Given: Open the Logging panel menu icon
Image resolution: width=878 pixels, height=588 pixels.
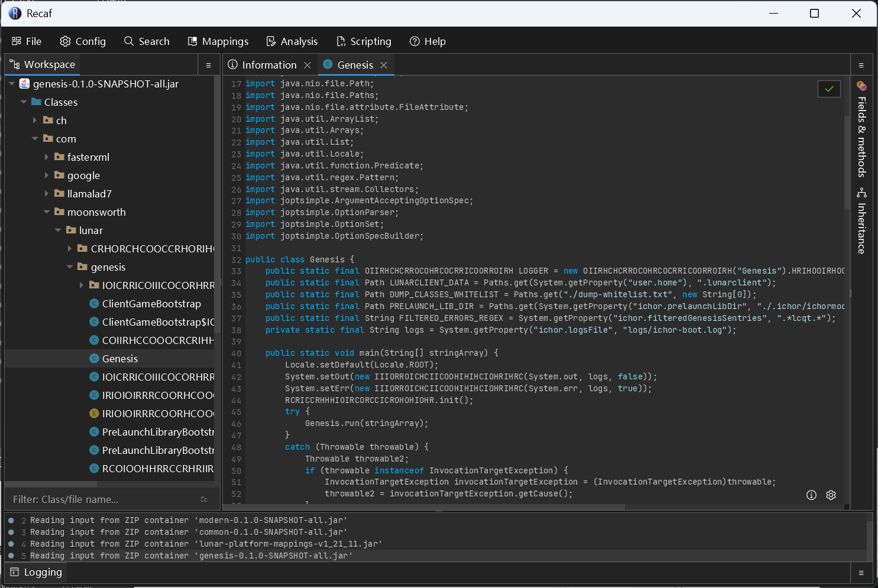Looking at the screenshot, I should click(861, 573).
